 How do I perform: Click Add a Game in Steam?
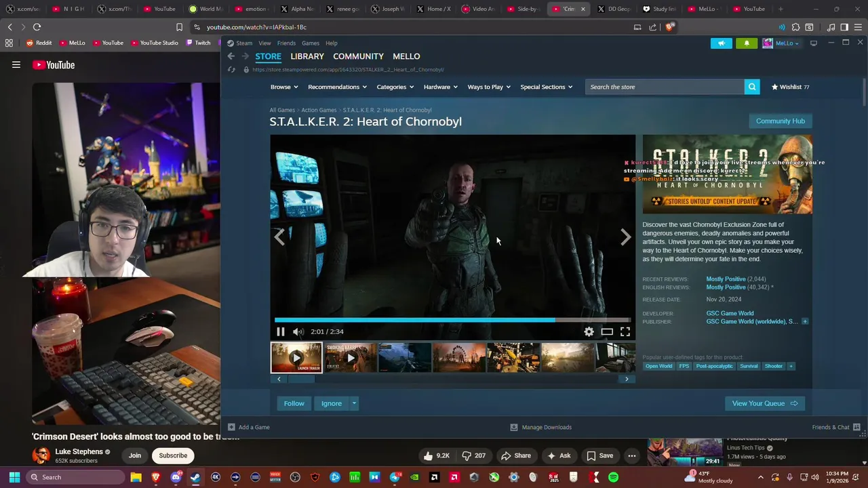249,427
